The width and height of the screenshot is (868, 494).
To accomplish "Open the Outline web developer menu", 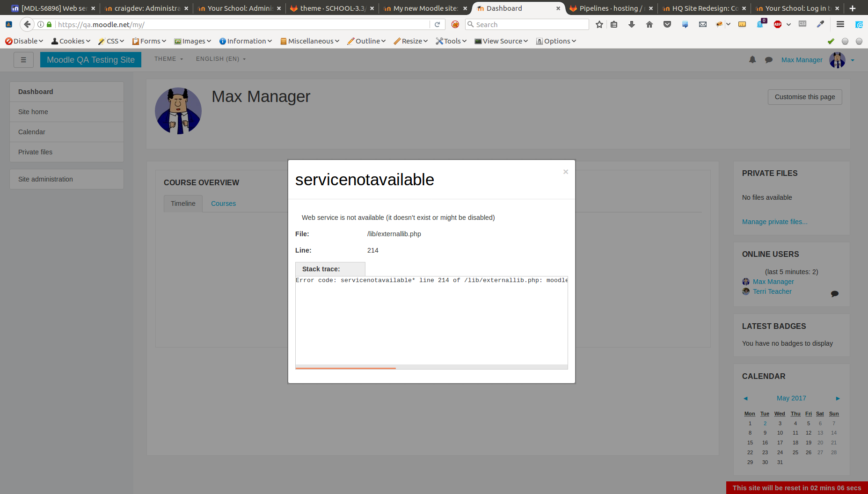I will coord(366,41).
